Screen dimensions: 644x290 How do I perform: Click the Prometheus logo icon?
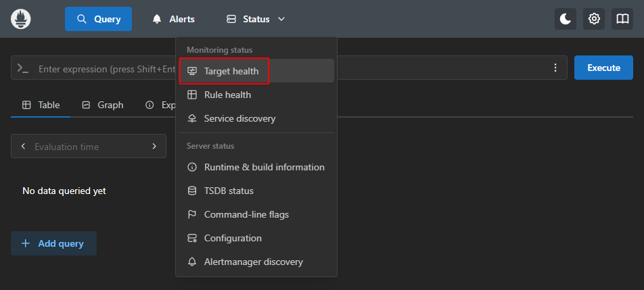[x=21, y=19]
